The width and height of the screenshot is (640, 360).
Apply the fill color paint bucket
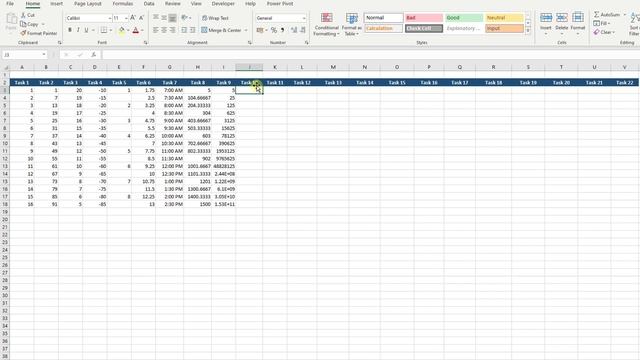click(122, 30)
